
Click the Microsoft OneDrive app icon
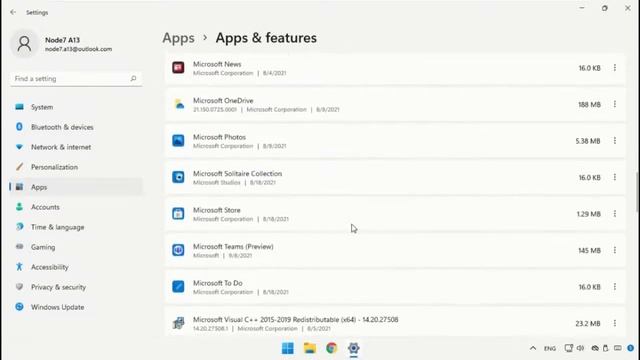[178, 104]
